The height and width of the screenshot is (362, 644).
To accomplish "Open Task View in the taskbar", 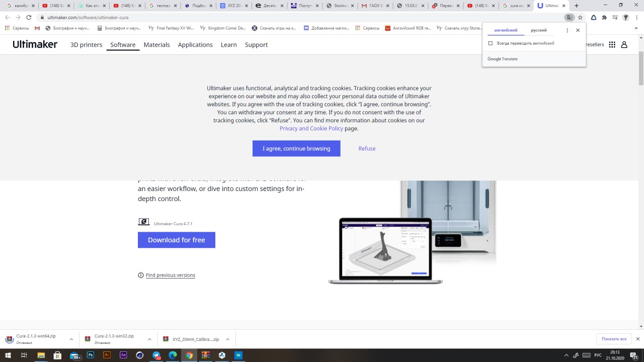I will [24, 355].
